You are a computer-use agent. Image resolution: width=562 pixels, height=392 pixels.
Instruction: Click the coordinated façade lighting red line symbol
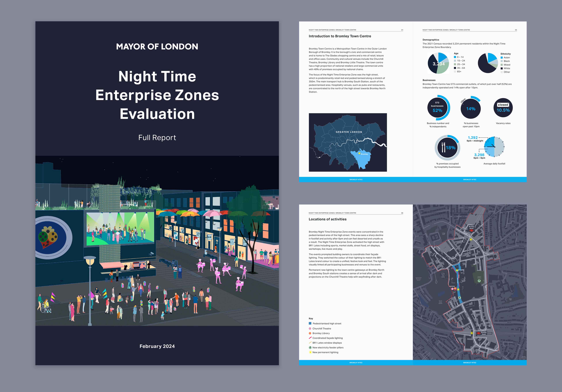[310, 338]
